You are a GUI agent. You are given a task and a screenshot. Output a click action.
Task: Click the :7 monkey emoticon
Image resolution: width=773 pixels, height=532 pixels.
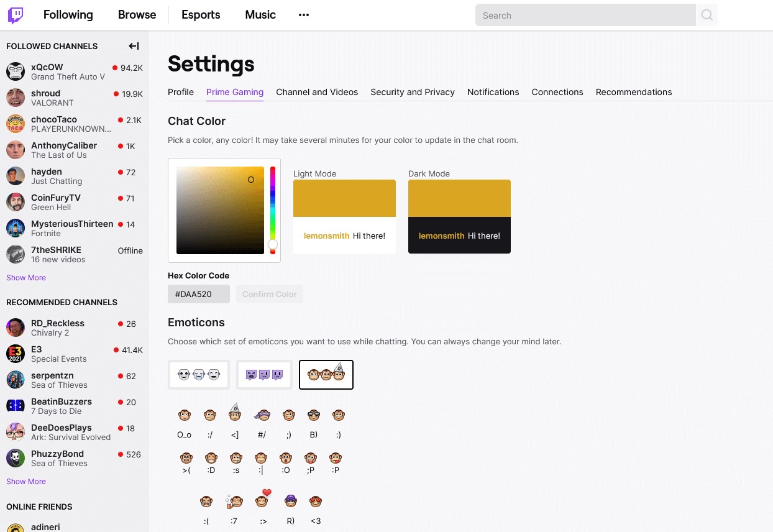(234, 501)
